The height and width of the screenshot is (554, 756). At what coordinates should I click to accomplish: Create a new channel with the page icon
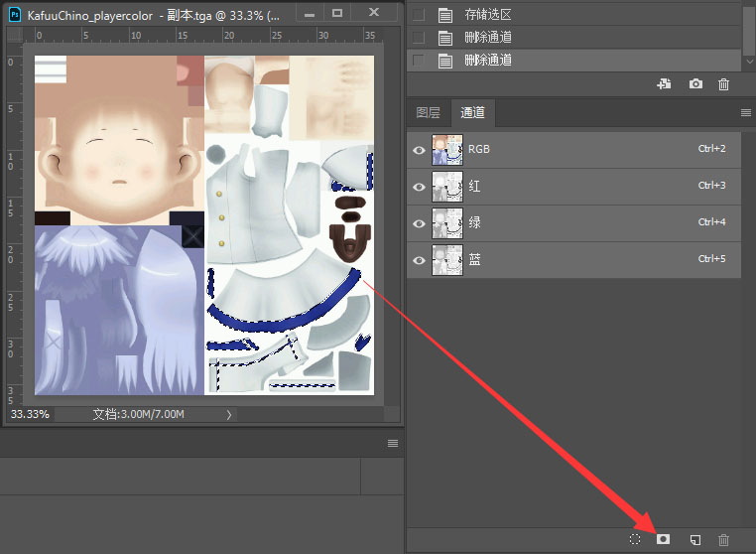tap(694, 539)
